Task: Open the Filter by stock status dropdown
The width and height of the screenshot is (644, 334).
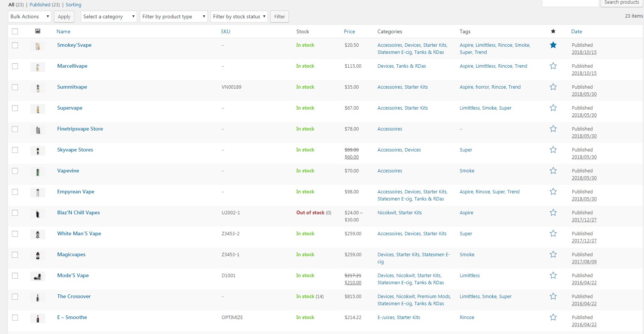Action: point(239,16)
